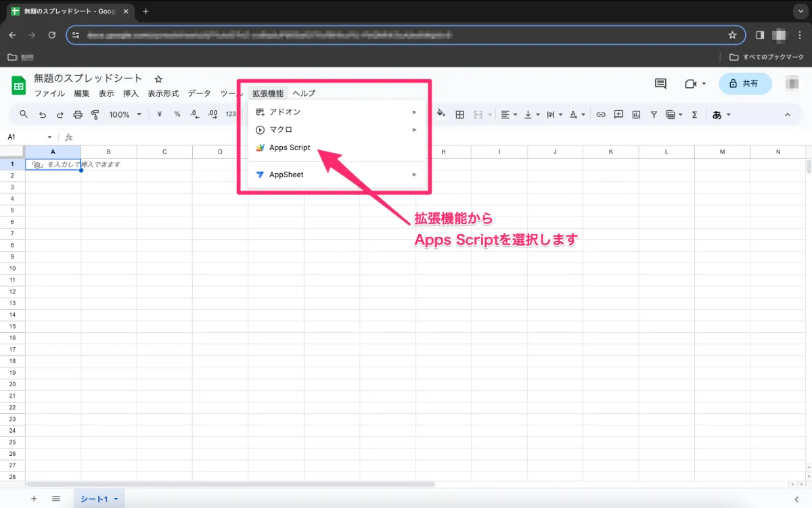Close the 拡張機能 menu
The image size is (812, 508).
(268, 93)
